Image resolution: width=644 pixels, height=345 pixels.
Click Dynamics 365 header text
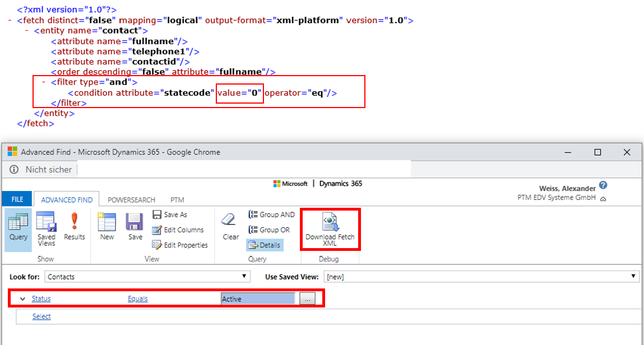pos(340,184)
